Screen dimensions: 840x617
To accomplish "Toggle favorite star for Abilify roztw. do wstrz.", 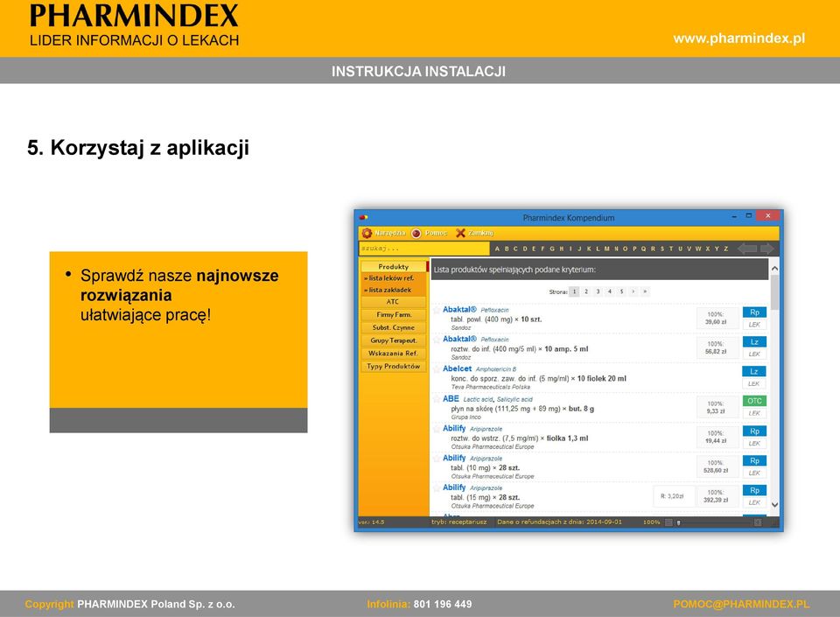I will coord(437,429).
